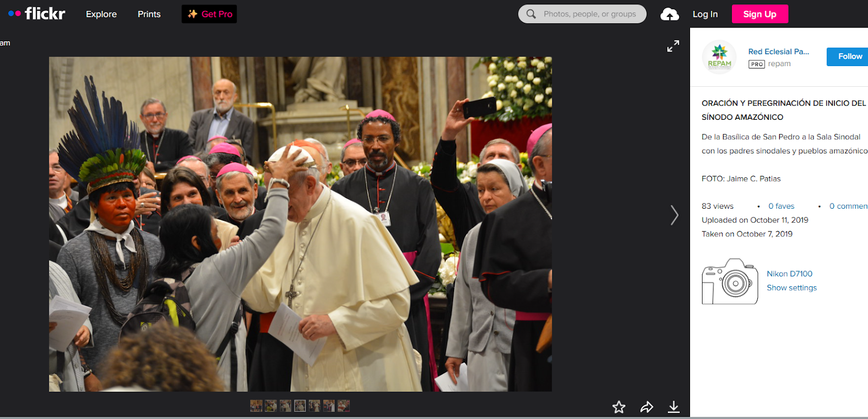Screen dimensions: 868x419
Task: Open the 0 comments link
Action: (848, 206)
